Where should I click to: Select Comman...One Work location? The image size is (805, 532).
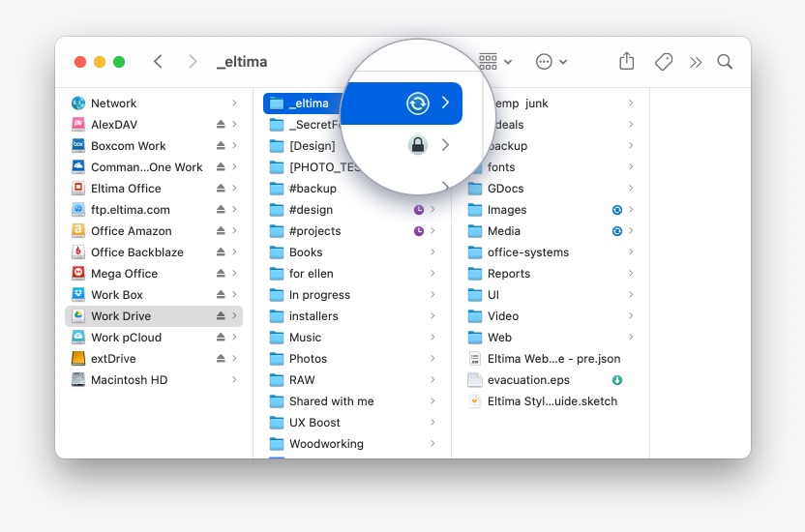154,166
